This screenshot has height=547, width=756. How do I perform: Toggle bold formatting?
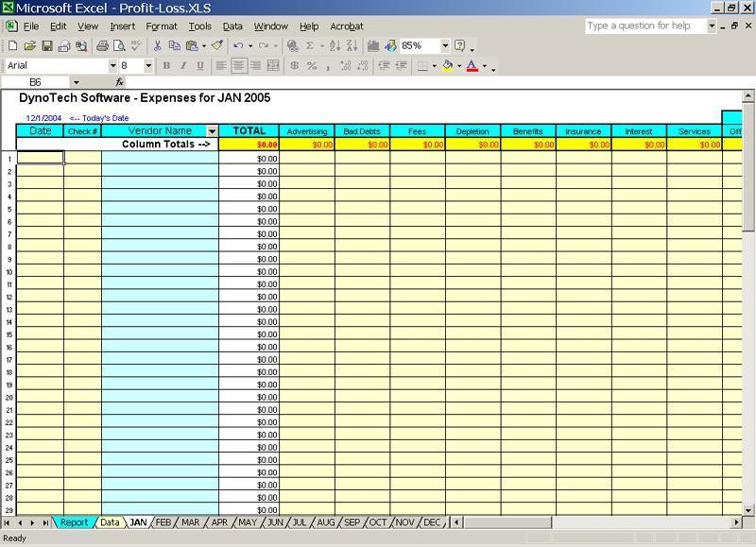(x=165, y=66)
